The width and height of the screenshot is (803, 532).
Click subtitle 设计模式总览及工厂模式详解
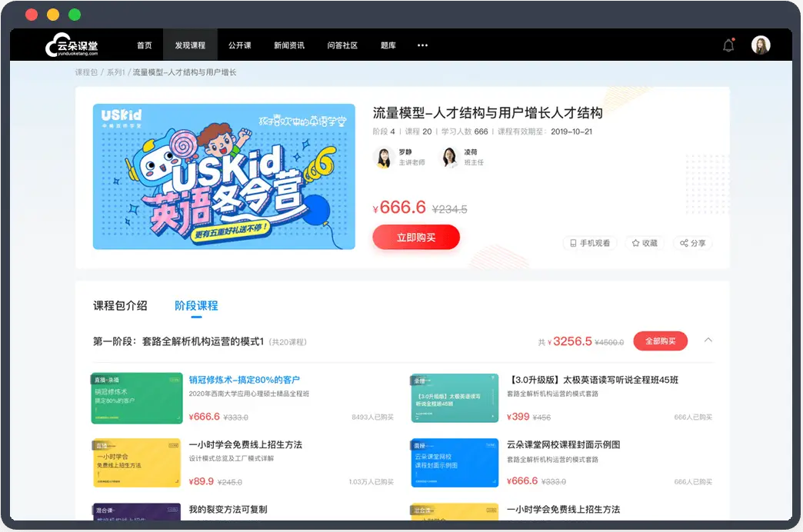pos(231,458)
